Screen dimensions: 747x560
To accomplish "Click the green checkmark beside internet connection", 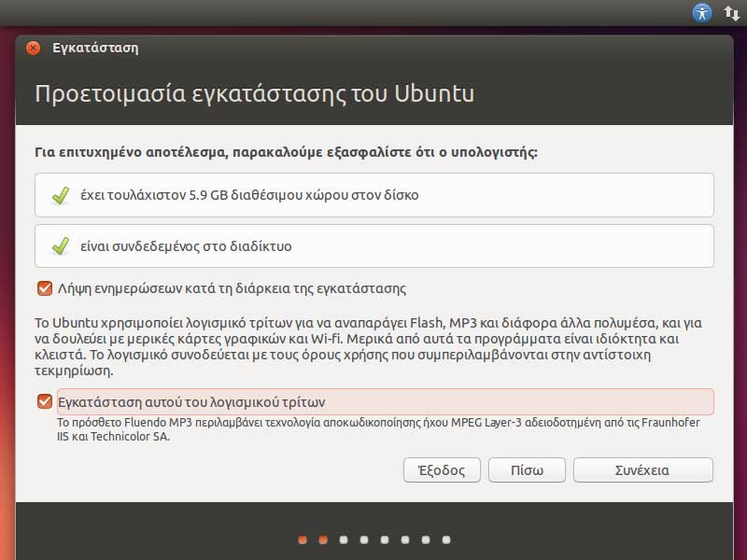I will point(61,246).
